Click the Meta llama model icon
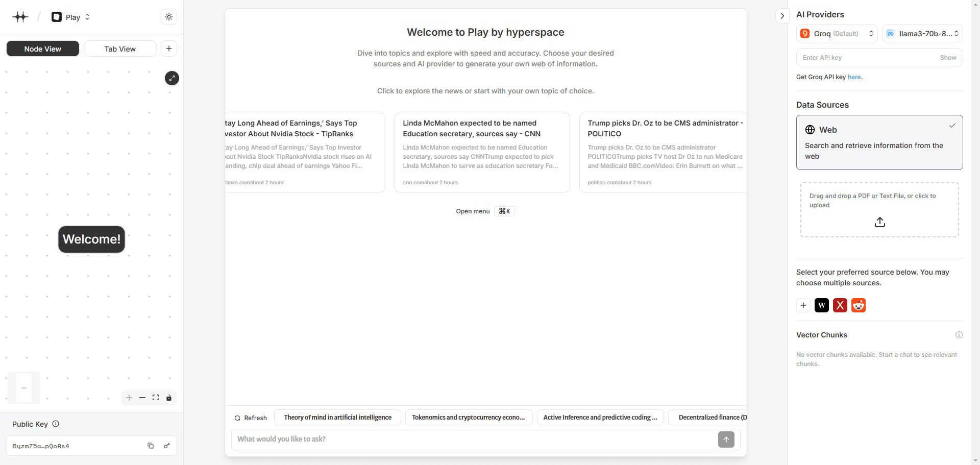 (891, 34)
